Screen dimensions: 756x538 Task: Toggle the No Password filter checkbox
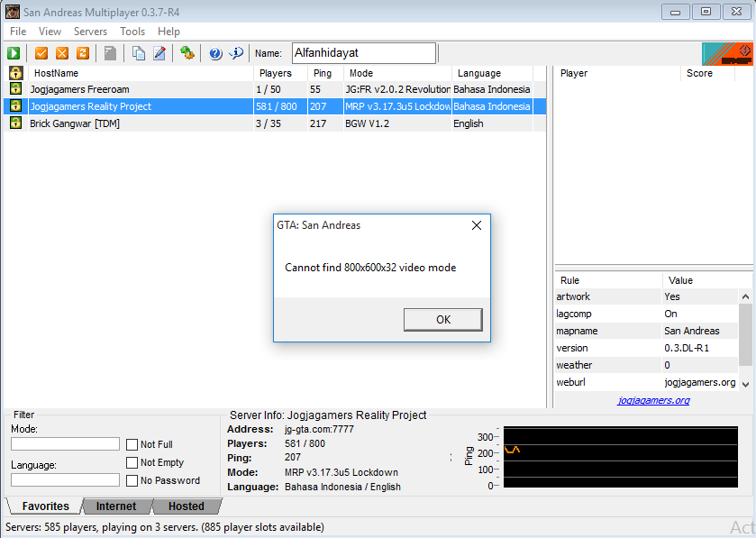[132, 480]
